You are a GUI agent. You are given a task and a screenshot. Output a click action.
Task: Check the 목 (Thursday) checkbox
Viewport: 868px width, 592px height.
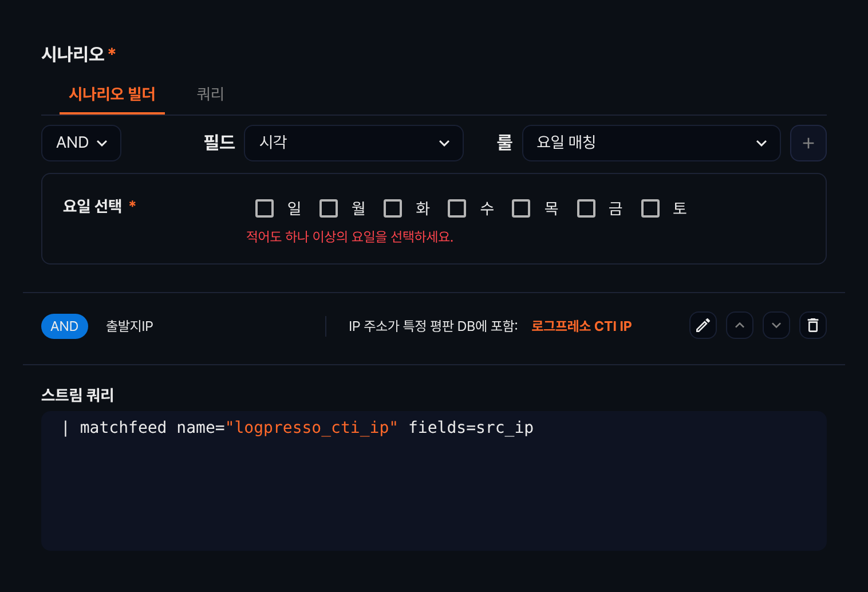click(x=521, y=208)
